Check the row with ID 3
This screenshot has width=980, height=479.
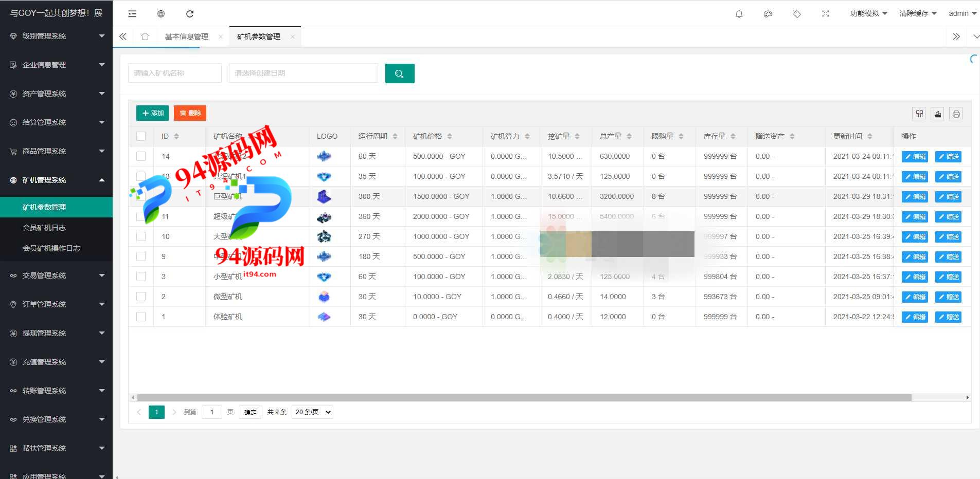click(x=141, y=277)
